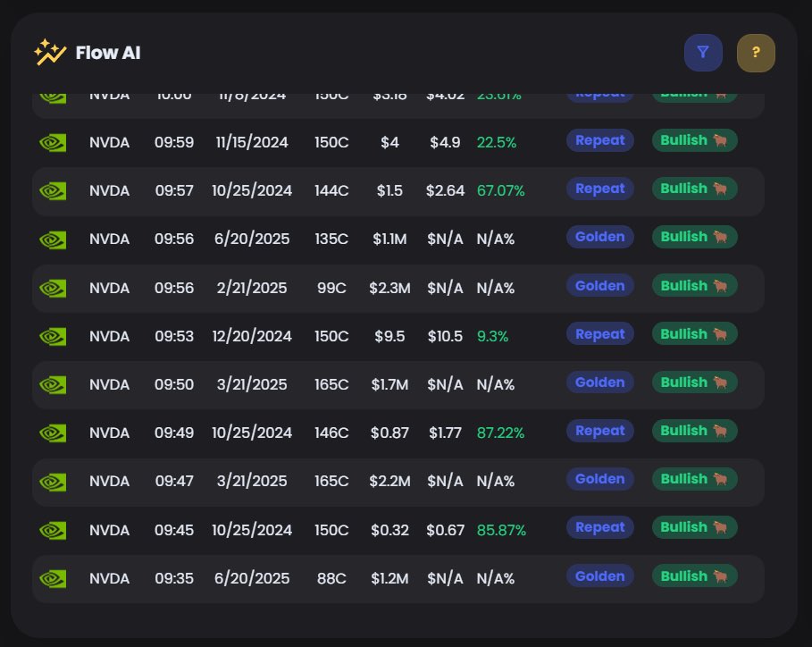Click the Bullish badge in the 09:57 row
Screen dimensions: 812x647
pos(694,189)
